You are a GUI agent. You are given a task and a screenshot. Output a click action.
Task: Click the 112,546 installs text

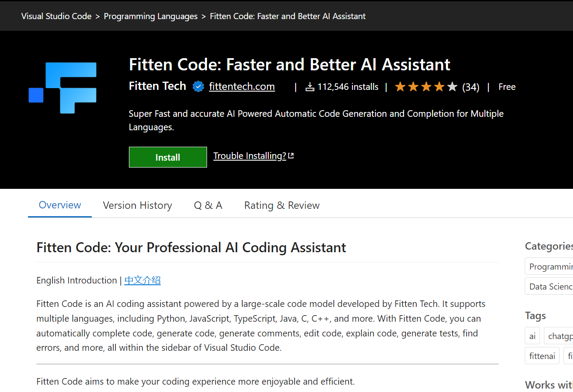click(348, 87)
